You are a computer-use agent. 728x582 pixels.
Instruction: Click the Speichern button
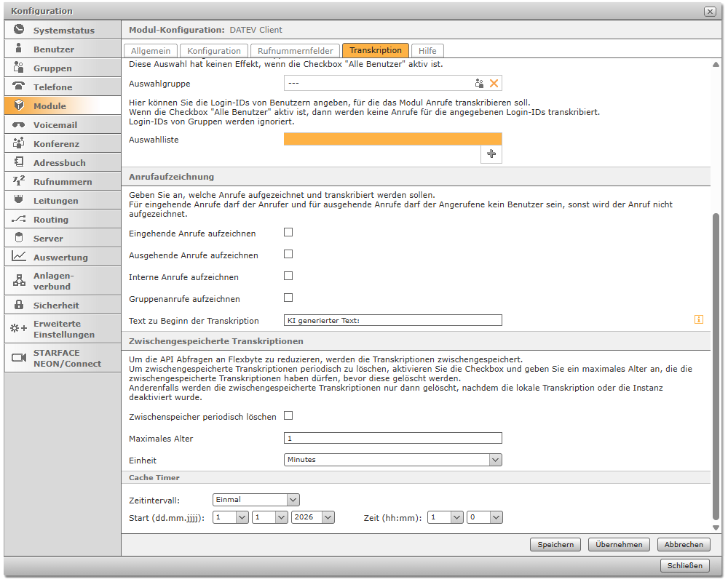tap(555, 545)
